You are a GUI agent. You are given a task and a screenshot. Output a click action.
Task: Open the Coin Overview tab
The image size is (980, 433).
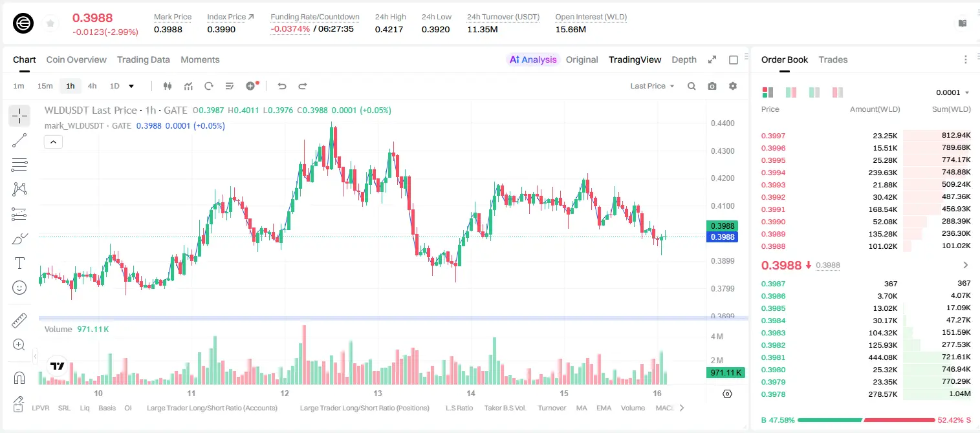click(76, 59)
